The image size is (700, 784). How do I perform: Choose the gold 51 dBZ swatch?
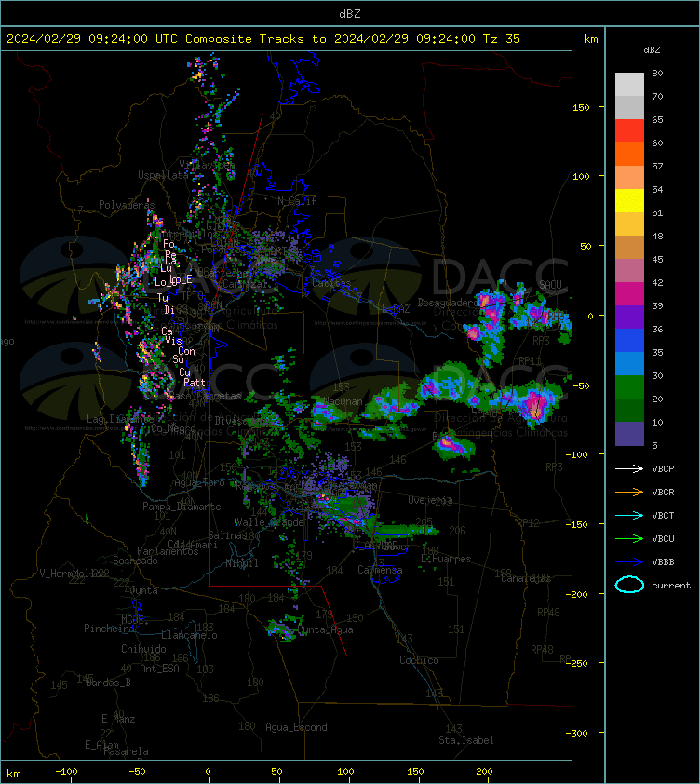pos(629,224)
